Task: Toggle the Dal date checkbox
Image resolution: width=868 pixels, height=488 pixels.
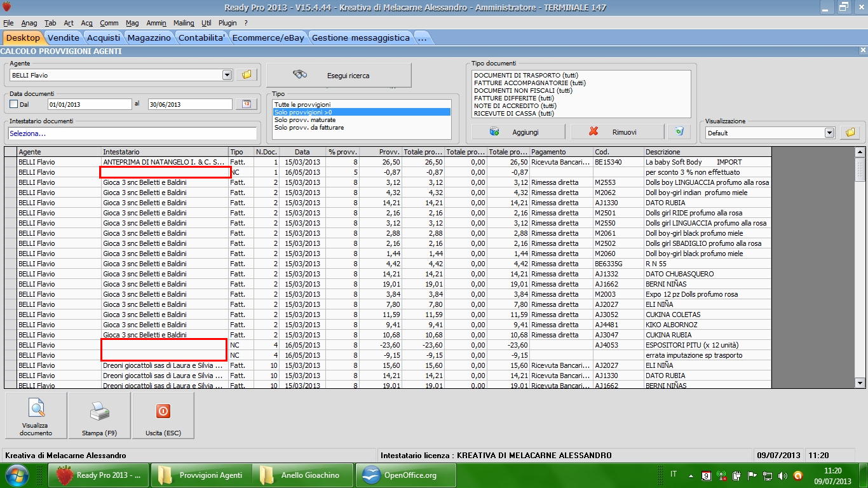Action: pos(14,104)
